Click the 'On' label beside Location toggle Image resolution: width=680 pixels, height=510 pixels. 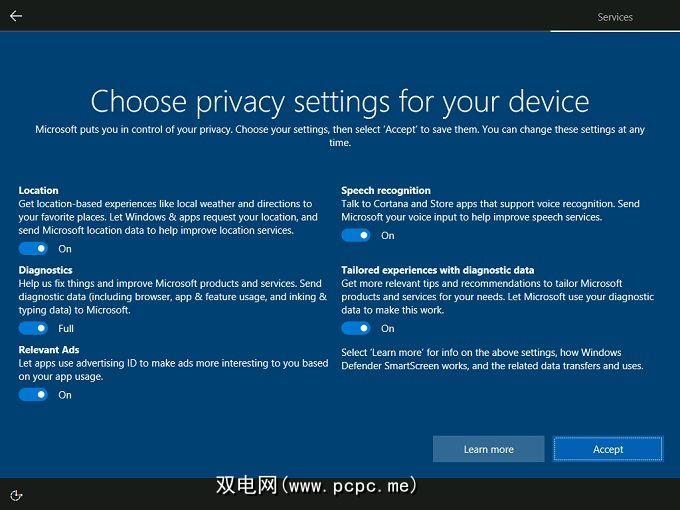tap(65, 248)
